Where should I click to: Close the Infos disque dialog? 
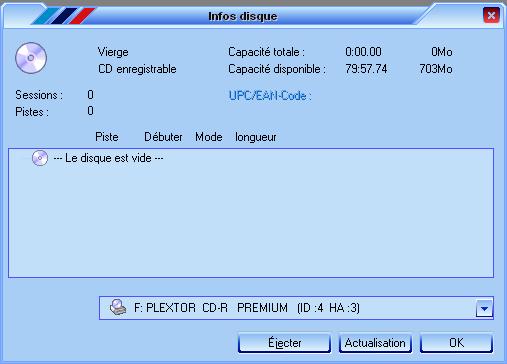click(x=491, y=15)
